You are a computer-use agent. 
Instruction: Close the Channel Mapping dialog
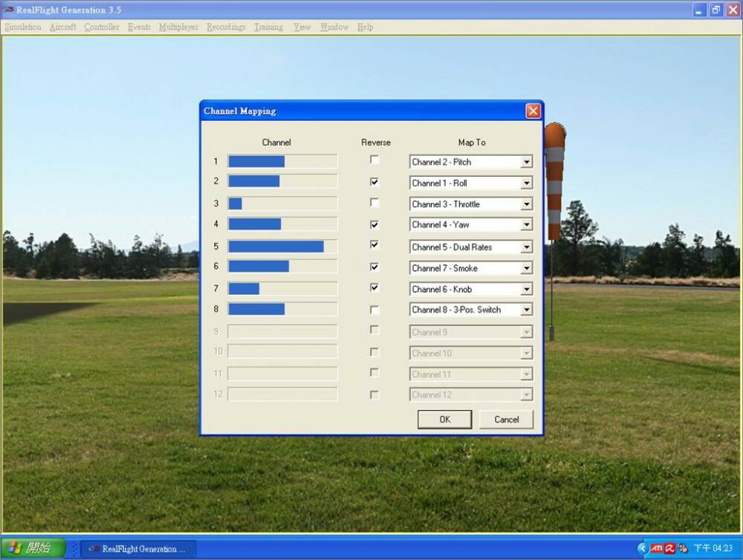533,111
